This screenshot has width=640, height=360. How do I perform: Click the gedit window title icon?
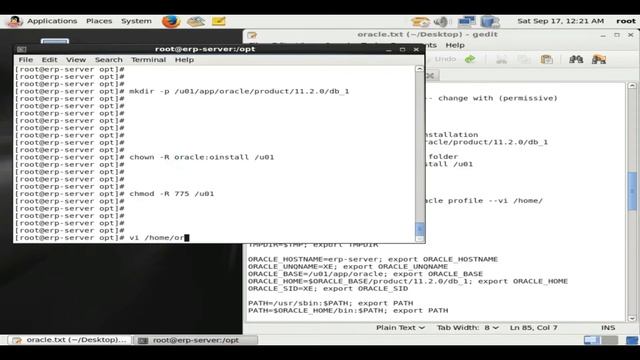(252, 35)
